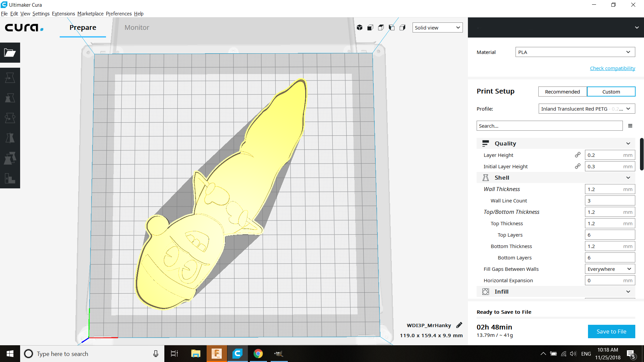Open Windows Start menu

coord(10,354)
